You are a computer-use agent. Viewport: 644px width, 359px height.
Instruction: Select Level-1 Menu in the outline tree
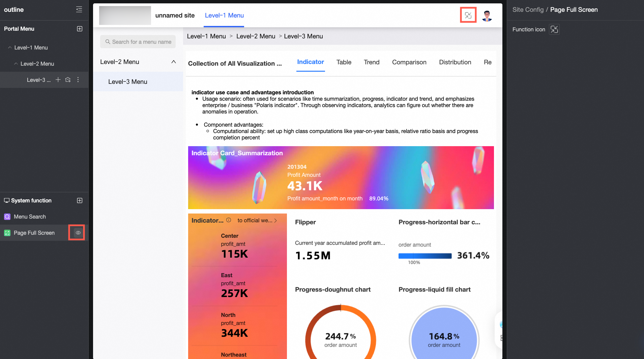(31, 47)
